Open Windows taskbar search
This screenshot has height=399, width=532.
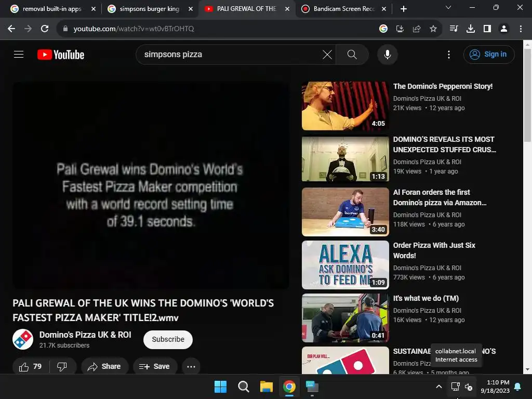pos(244,387)
